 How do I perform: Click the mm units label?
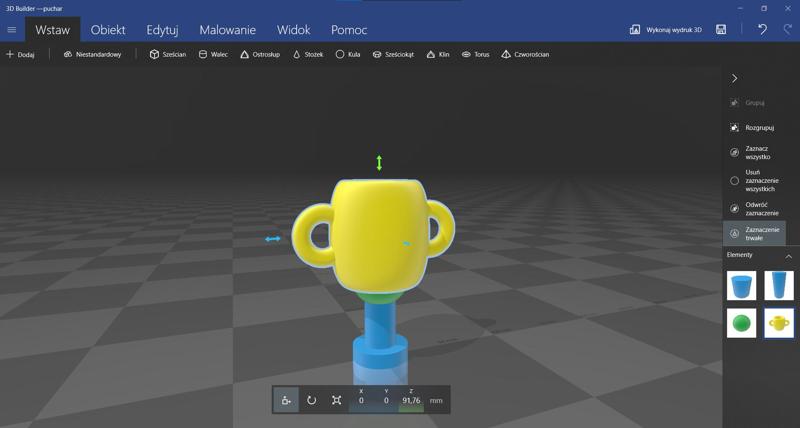tap(436, 401)
